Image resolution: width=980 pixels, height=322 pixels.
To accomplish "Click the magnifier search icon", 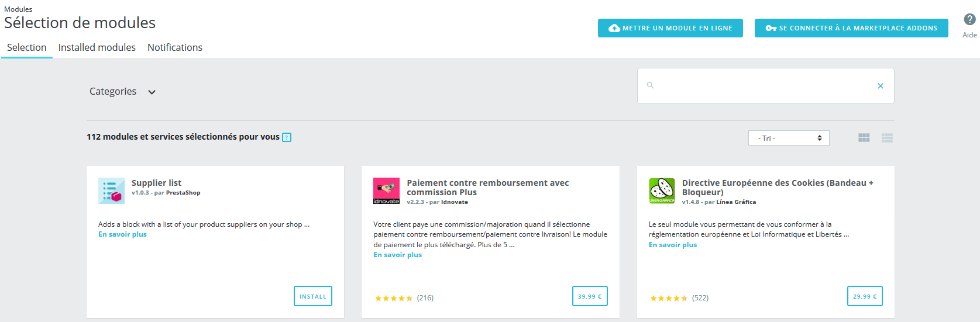I will (x=650, y=85).
